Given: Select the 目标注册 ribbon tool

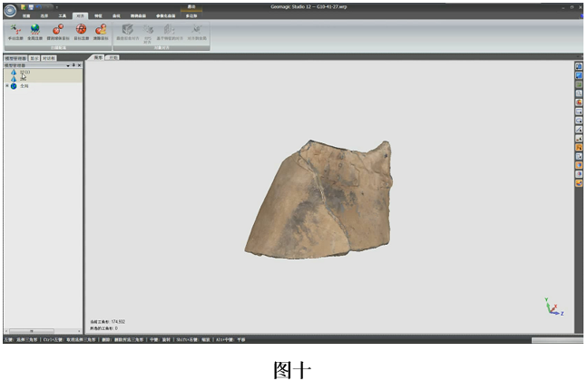Looking at the screenshot, I should coord(81,30).
